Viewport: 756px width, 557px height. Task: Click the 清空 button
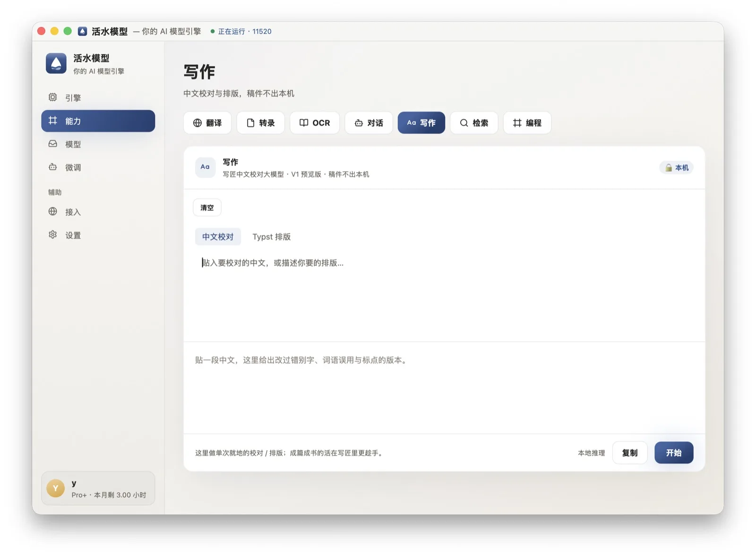click(207, 208)
